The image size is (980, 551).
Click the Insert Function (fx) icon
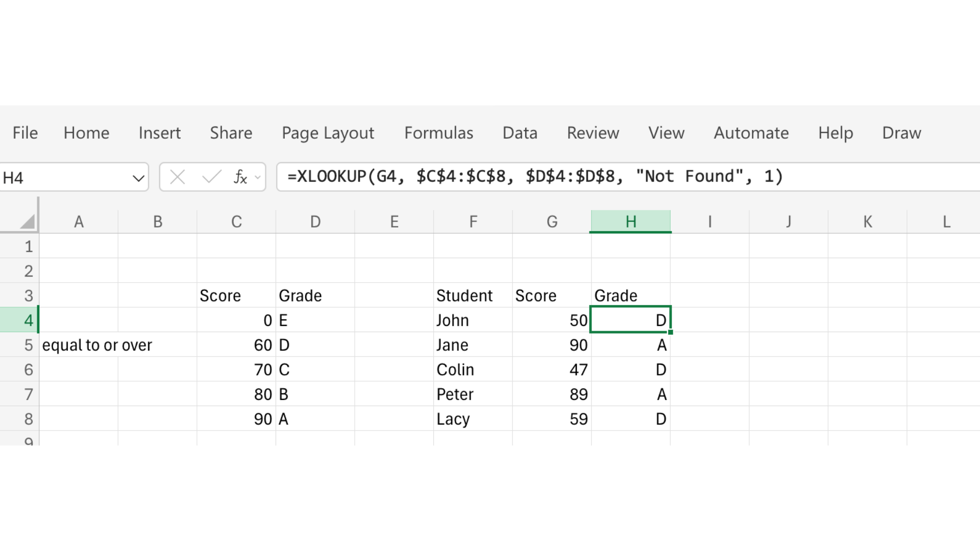(240, 177)
